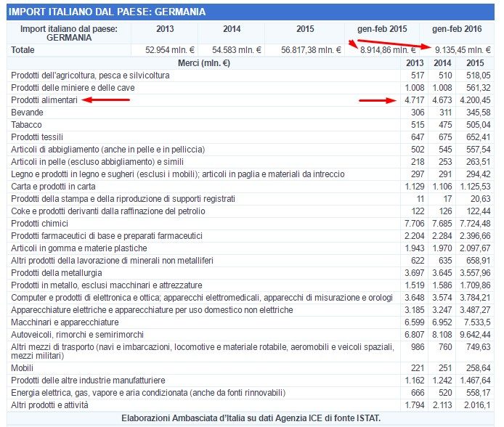Select the 'Mobili' row label
Screen dimensions: 504x427
(x=23, y=368)
